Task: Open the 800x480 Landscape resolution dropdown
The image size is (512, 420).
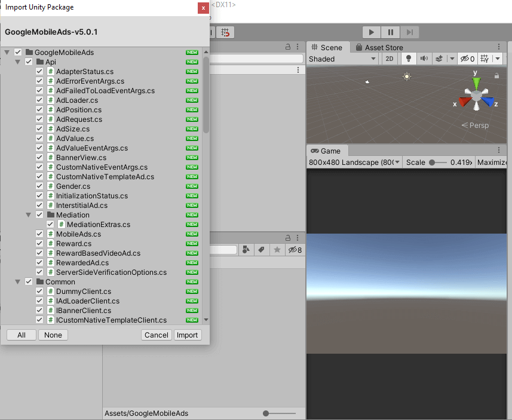Action: pyautogui.click(x=354, y=163)
